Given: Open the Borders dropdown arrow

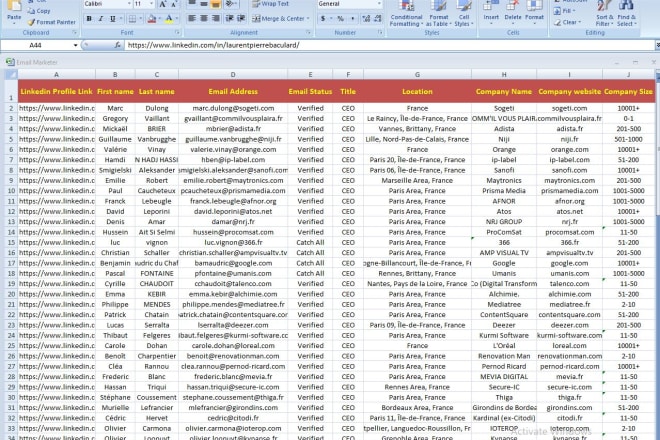Looking at the screenshot, I should (141, 19).
